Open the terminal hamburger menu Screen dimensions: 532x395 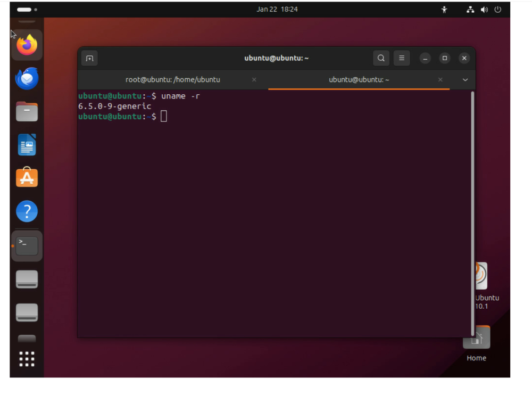click(x=402, y=58)
